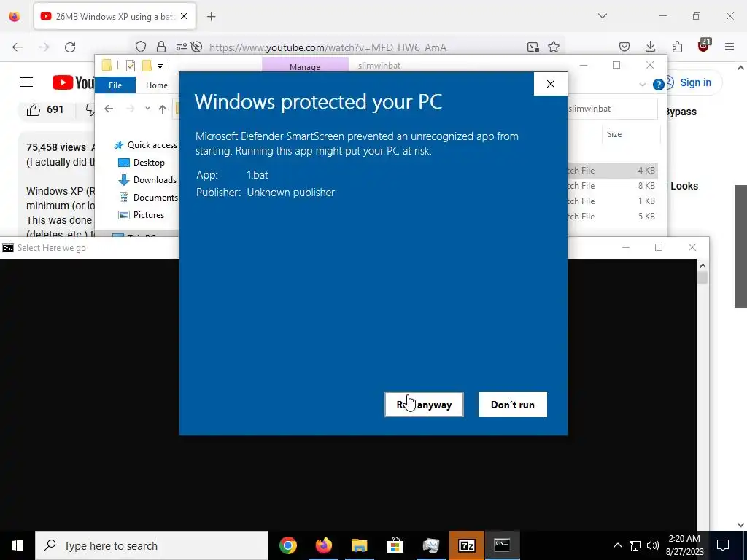Open network status icon in system tray
This screenshot has width=747, height=560.
[x=635, y=545]
